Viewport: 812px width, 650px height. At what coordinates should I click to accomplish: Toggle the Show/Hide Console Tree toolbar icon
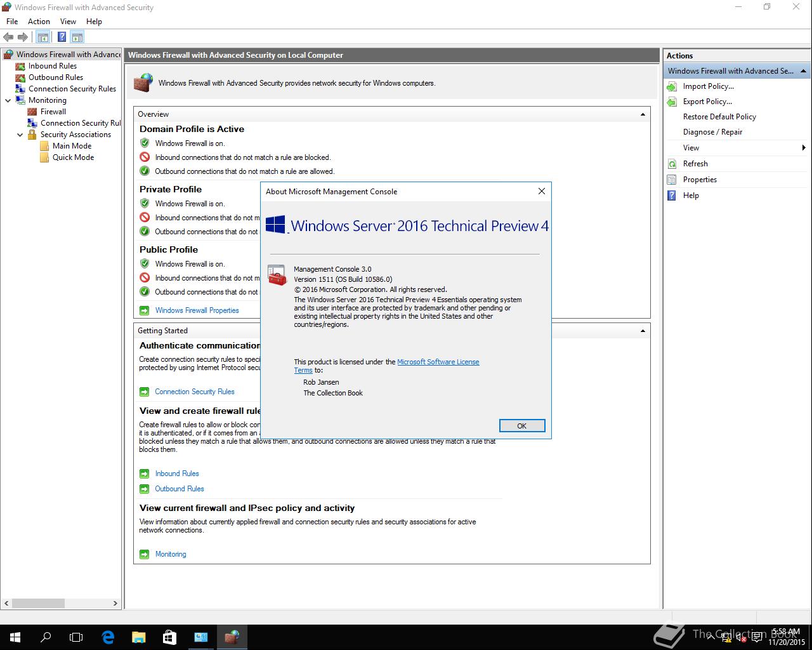coord(43,37)
